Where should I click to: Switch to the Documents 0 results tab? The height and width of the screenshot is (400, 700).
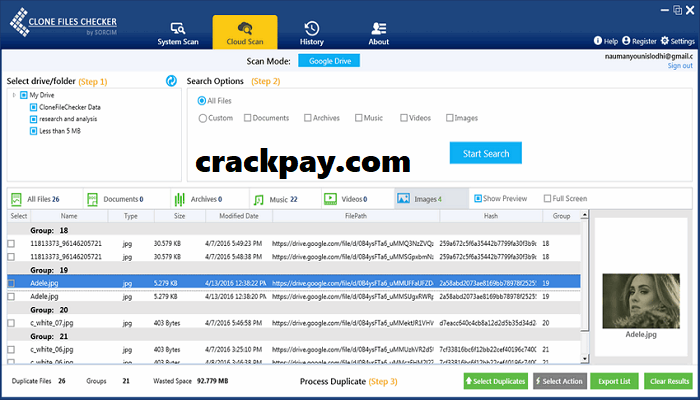coord(127,199)
